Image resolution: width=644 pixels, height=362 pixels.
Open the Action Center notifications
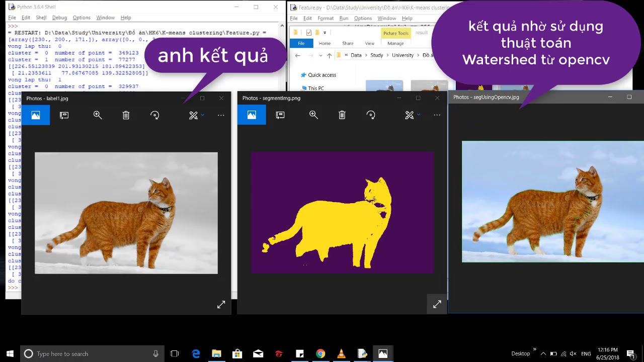coord(631,353)
